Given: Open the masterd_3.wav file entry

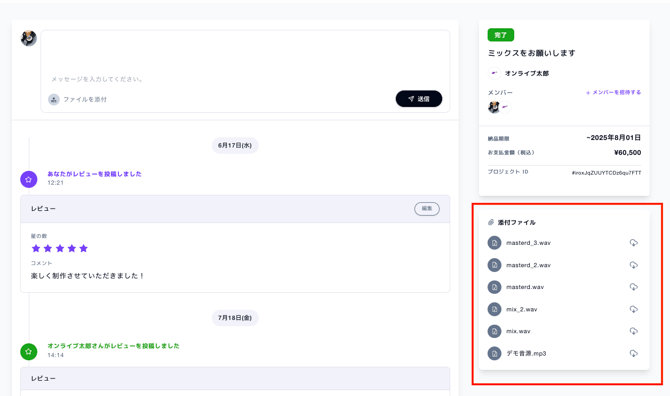Looking at the screenshot, I should pos(528,243).
